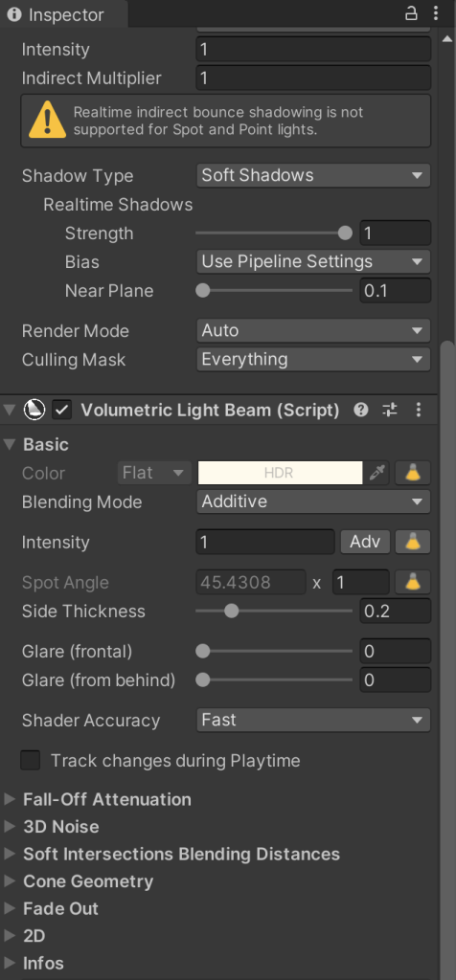Open Volumetric Light Beam component kebab menu
The height and width of the screenshot is (980, 456).
(419, 410)
